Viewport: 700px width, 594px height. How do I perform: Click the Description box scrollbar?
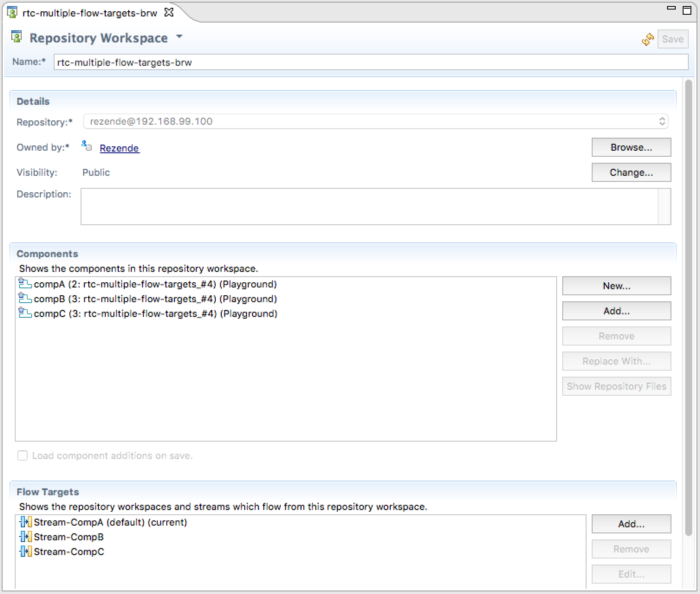point(664,207)
